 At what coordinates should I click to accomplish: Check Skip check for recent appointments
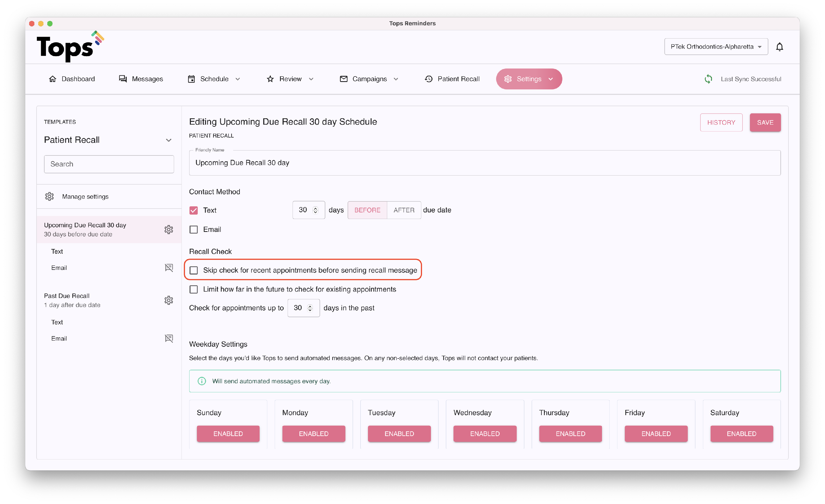(194, 270)
